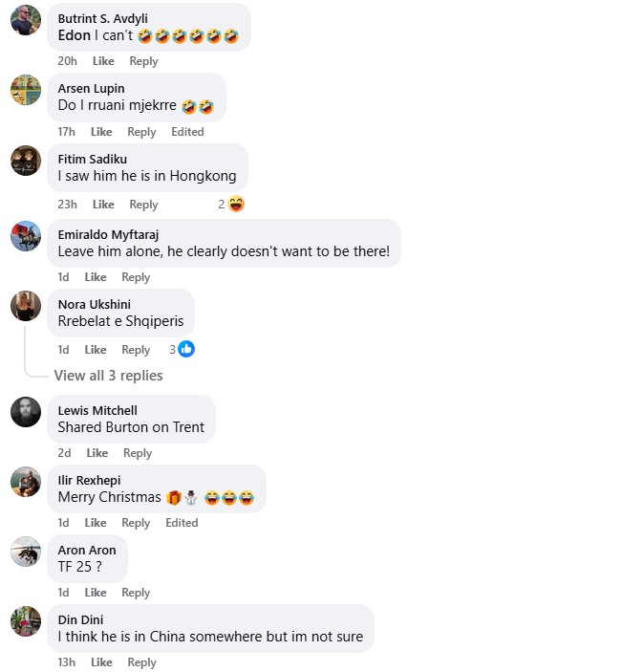Click Ilir Rexhepi's profile avatar
Screen dimensions: 623x672
click(26, 482)
